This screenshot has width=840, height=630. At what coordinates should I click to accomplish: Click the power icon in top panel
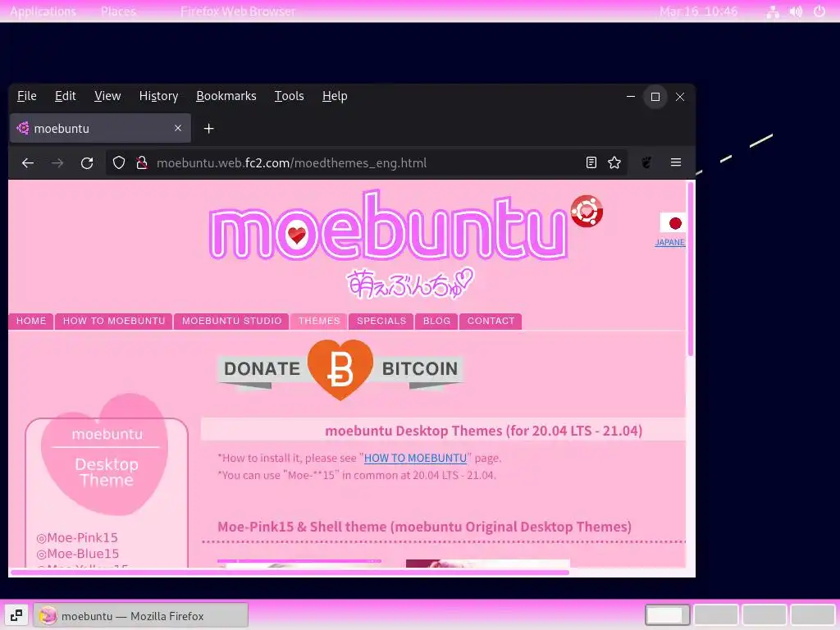(x=819, y=11)
